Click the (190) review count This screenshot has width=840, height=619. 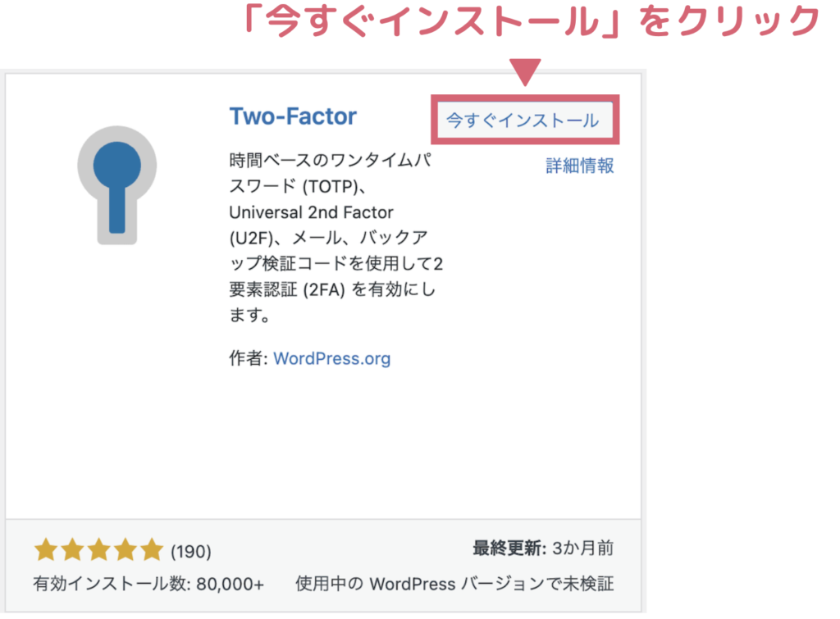pyautogui.click(x=190, y=551)
